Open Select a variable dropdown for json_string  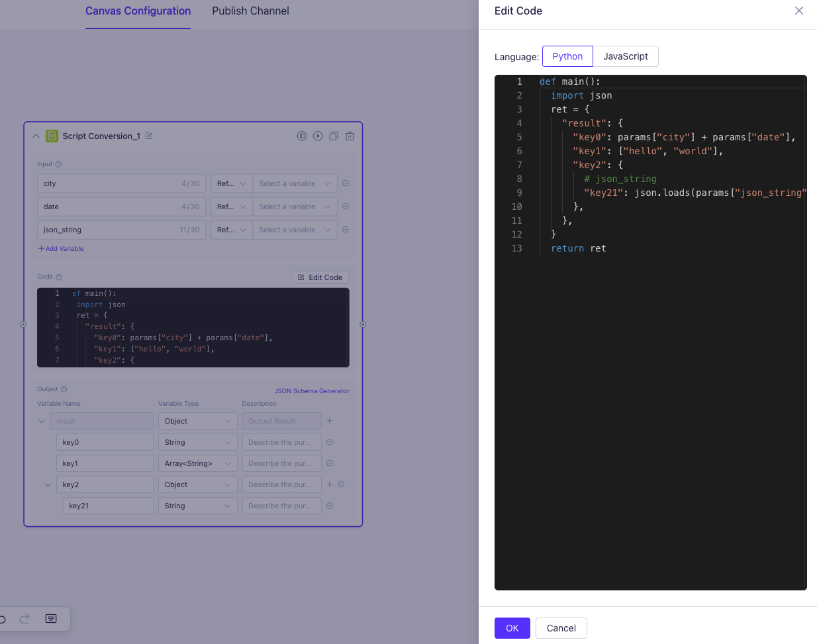pos(295,230)
